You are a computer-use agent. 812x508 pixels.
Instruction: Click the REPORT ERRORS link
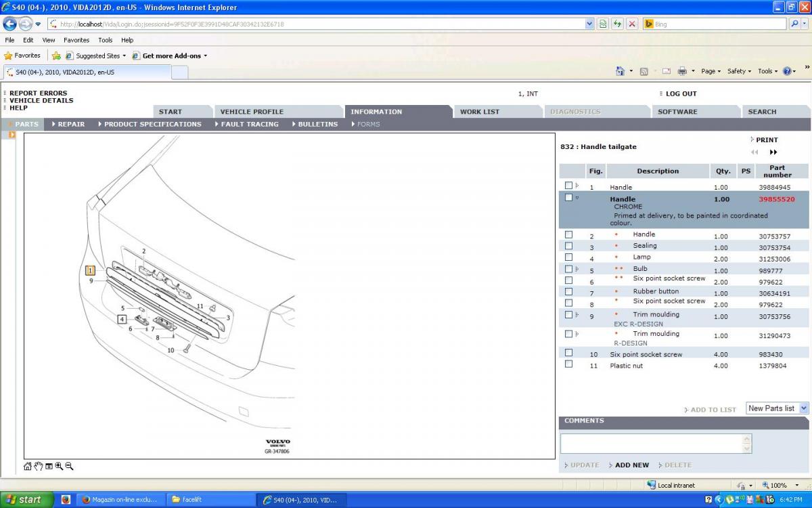[x=39, y=93]
